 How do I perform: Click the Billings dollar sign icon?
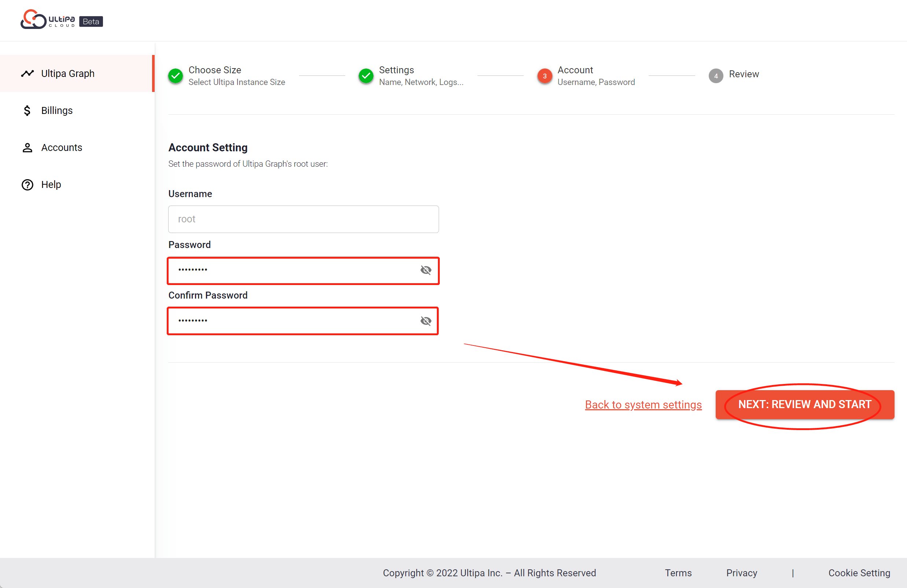pos(27,111)
